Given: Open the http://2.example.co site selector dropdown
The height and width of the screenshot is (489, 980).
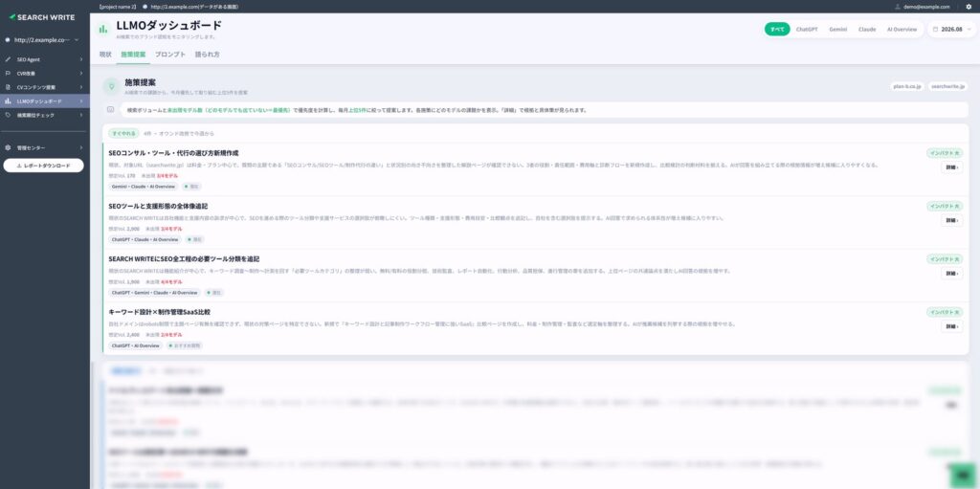Looking at the screenshot, I should (x=41, y=40).
